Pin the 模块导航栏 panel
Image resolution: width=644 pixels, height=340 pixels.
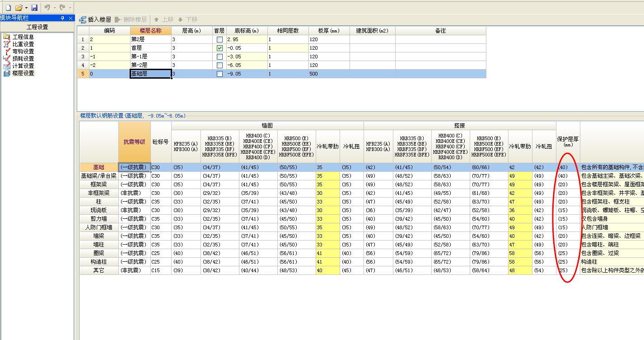pos(62,18)
